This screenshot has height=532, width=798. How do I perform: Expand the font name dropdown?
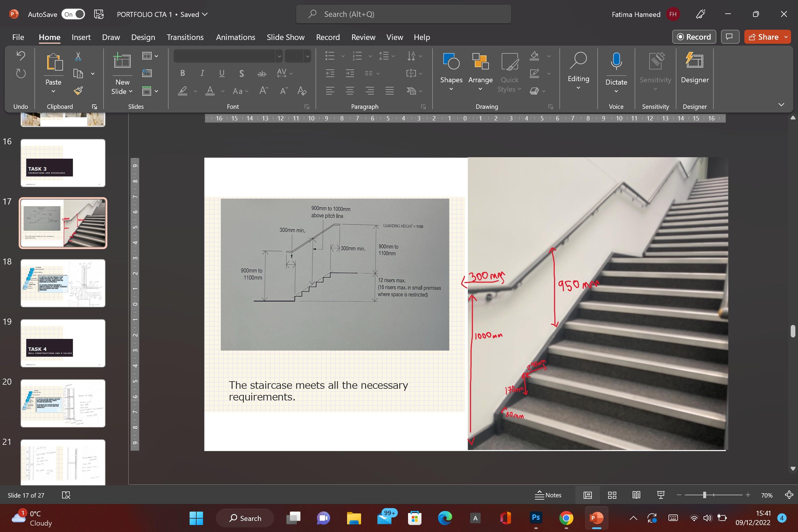click(279, 56)
